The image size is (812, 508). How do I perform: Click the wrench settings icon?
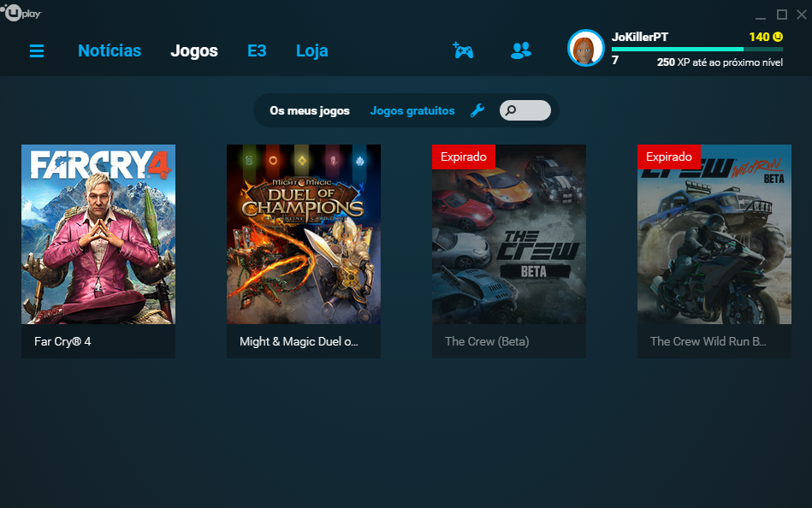[x=477, y=110]
